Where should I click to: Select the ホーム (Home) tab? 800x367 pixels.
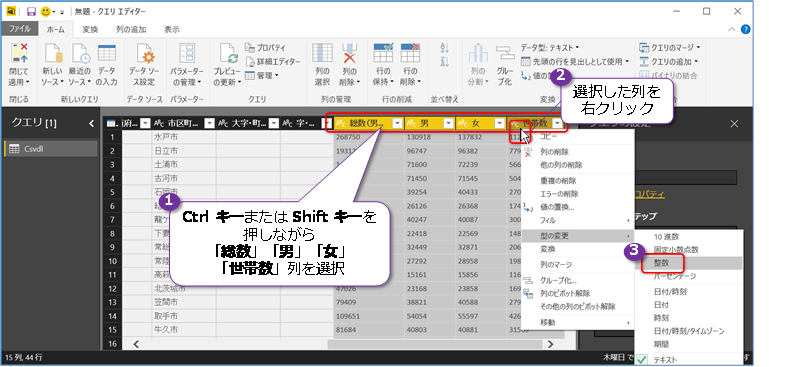tap(56, 30)
